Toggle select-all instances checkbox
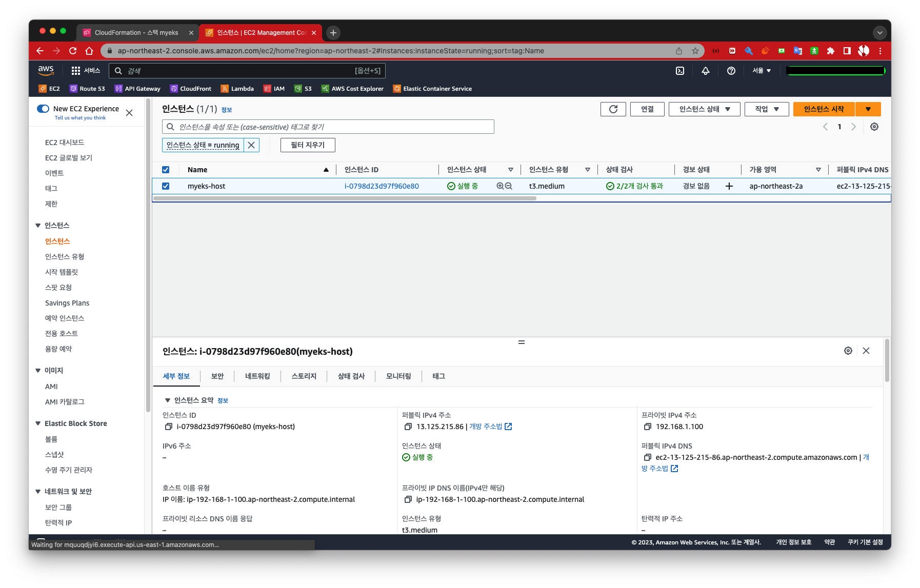The width and height of the screenshot is (920, 588). [x=166, y=170]
